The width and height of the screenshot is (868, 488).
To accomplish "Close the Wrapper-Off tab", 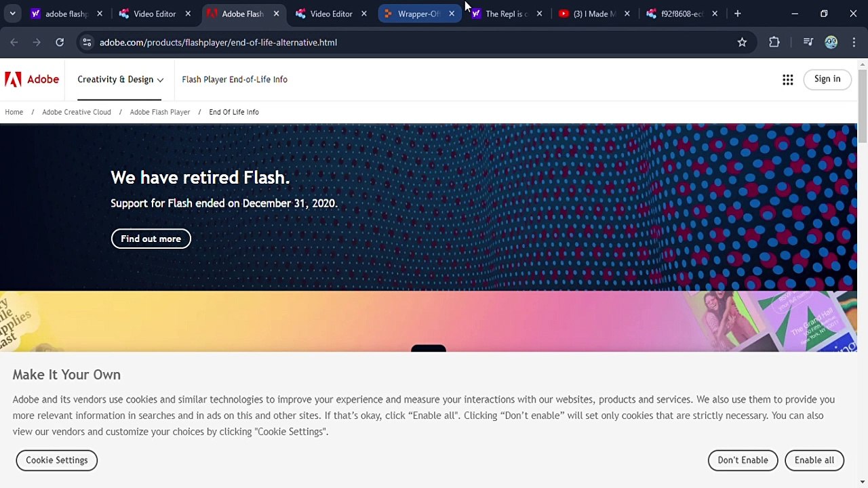I will click(452, 14).
